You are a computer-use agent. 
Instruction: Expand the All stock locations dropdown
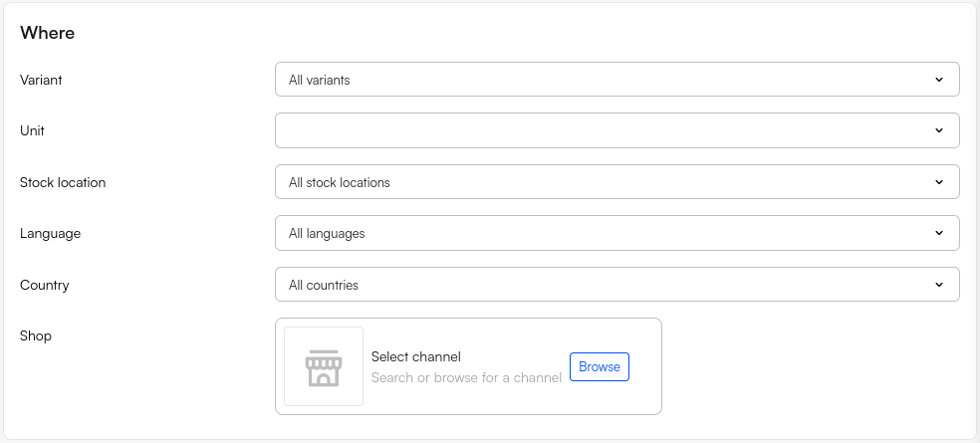[x=598, y=182]
